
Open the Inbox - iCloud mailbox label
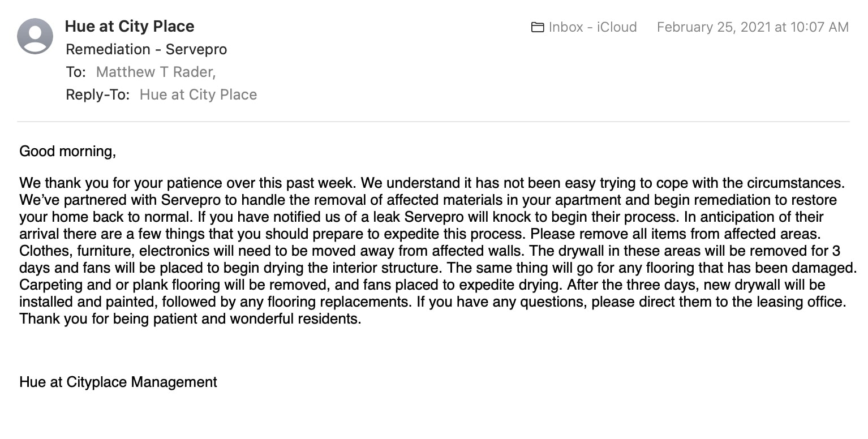tap(592, 27)
